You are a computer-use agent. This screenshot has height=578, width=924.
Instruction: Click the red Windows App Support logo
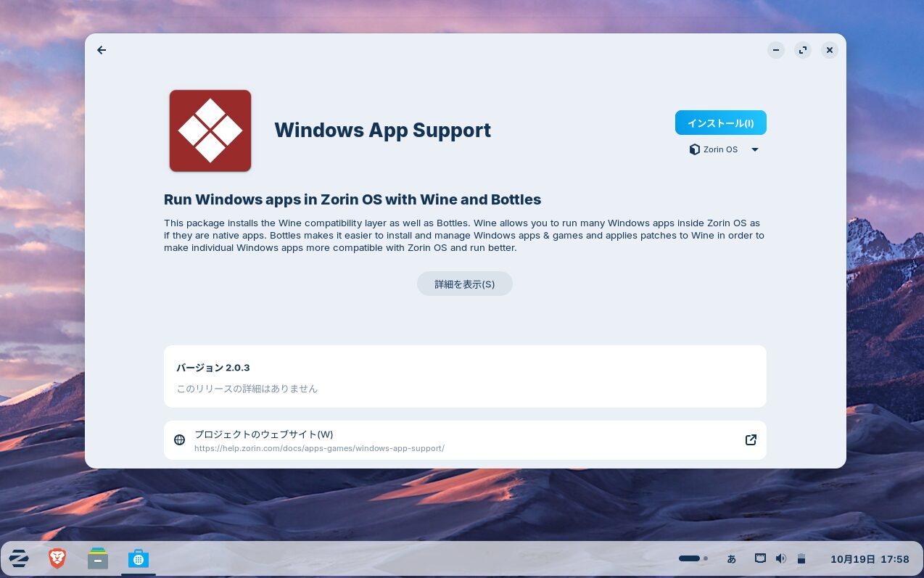[210, 131]
